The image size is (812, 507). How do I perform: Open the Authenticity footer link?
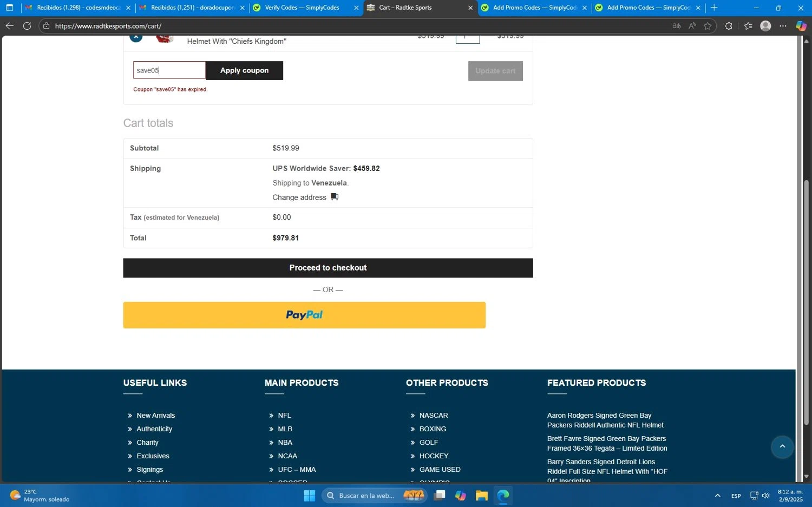154,429
